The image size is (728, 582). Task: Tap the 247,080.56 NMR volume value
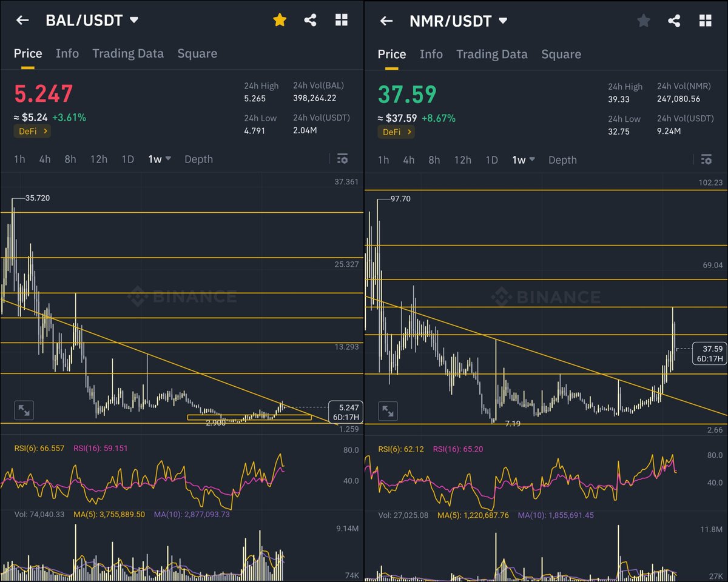[x=679, y=99]
